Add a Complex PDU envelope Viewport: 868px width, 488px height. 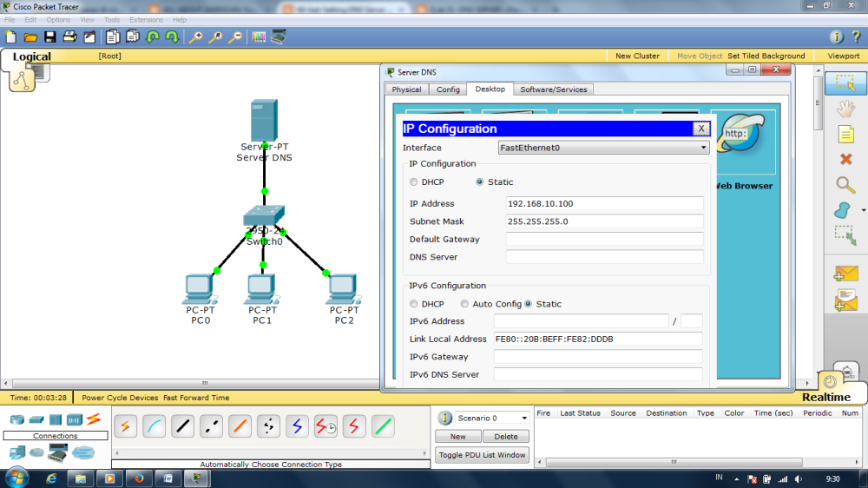click(x=845, y=300)
